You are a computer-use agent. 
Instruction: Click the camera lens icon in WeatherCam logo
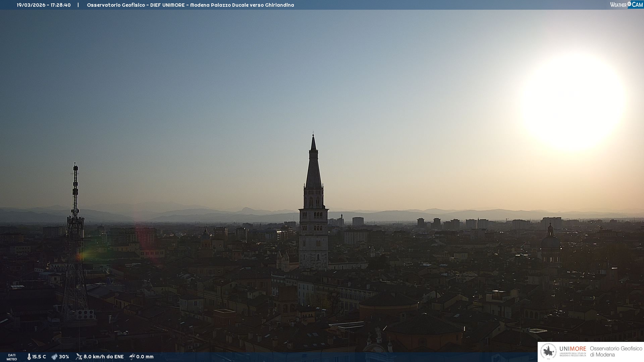tap(629, 4)
